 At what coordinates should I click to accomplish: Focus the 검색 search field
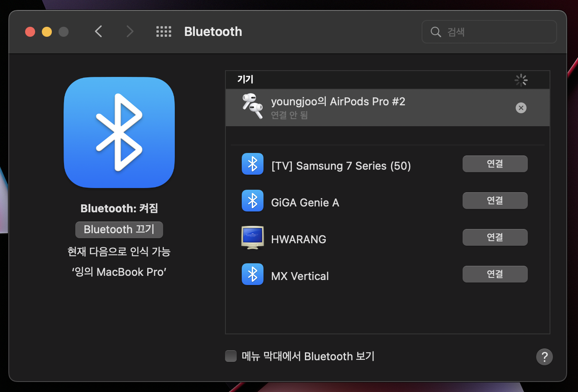[x=489, y=32]
